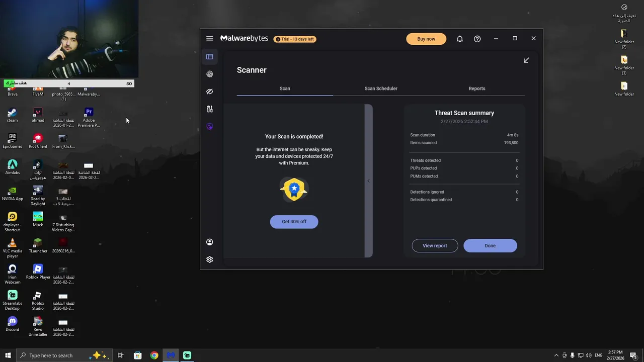Select the New folder (2) desktop folder
Screen dimensions: 644x362
[x=624, y=40]
